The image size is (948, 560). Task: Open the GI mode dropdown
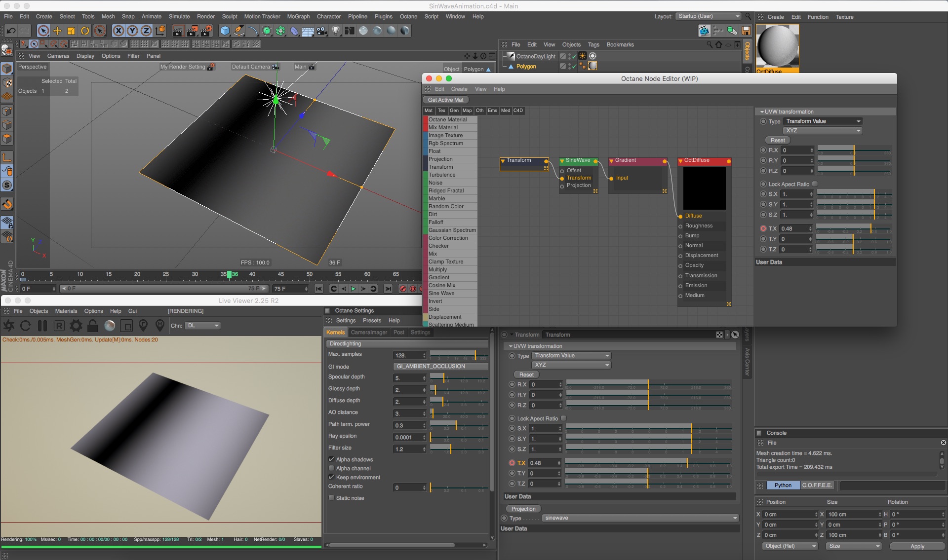click(x=441, y=366)
